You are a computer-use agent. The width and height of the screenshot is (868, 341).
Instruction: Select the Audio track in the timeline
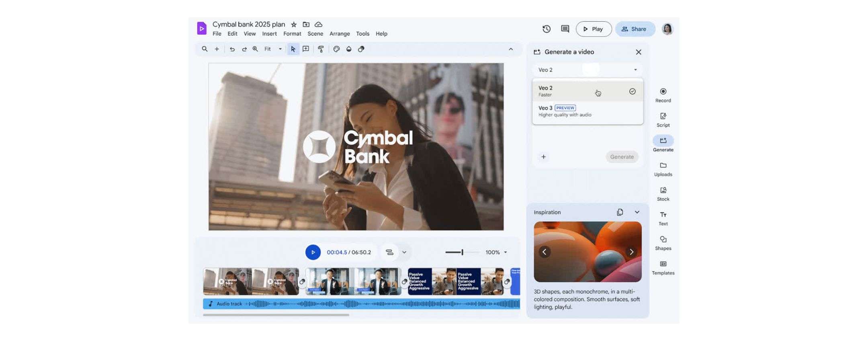[361, 304]
